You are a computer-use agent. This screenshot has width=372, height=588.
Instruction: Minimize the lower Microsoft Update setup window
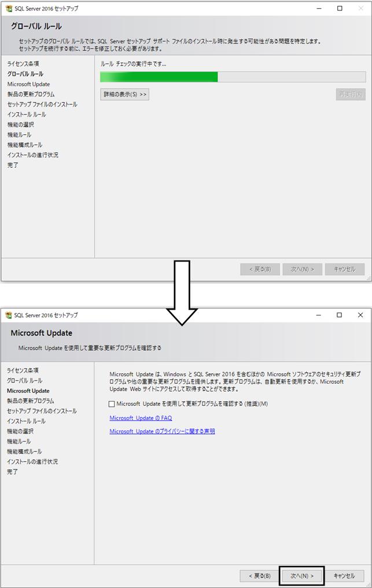point(319,315)
